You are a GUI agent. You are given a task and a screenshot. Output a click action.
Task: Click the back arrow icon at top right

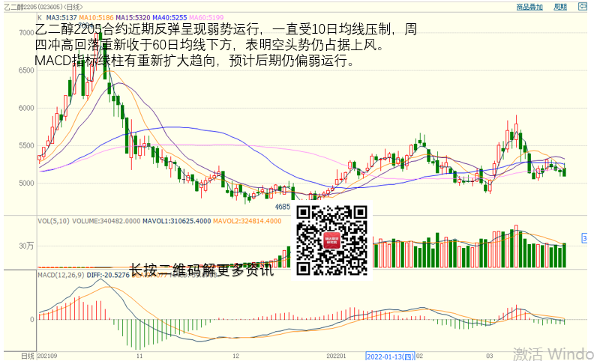(x=583, y=7)
